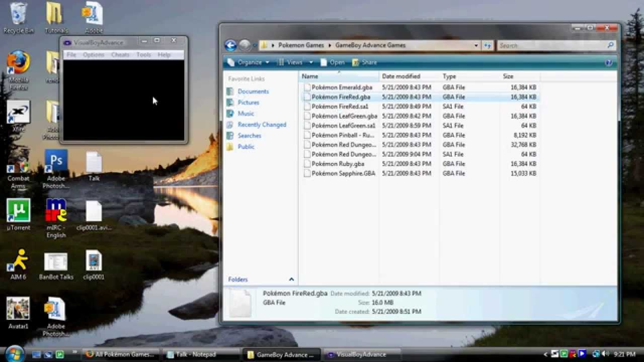Show hidden system tray icons arrow
This screenshot has height=362, width=644.
pos(545,354)
